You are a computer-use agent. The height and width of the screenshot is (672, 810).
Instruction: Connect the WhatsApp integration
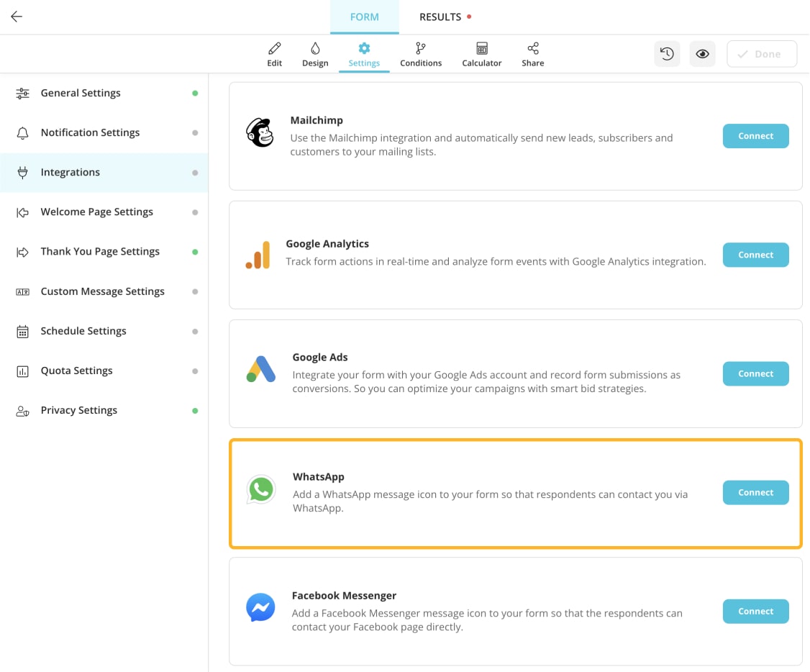[x=755, y=492]
